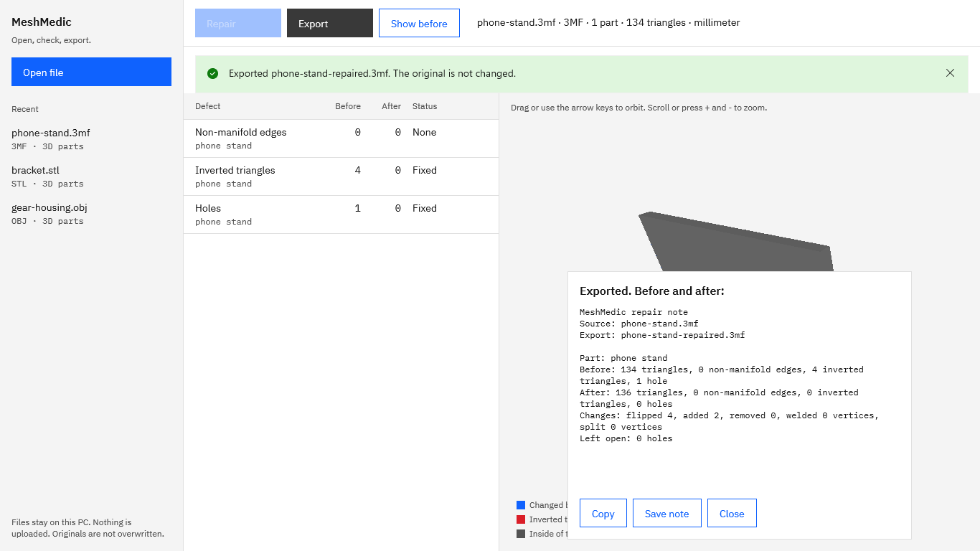Viewport: 980px width, 551px height.
Task: Click the blue Changed legend swatch
Action: 521,505
